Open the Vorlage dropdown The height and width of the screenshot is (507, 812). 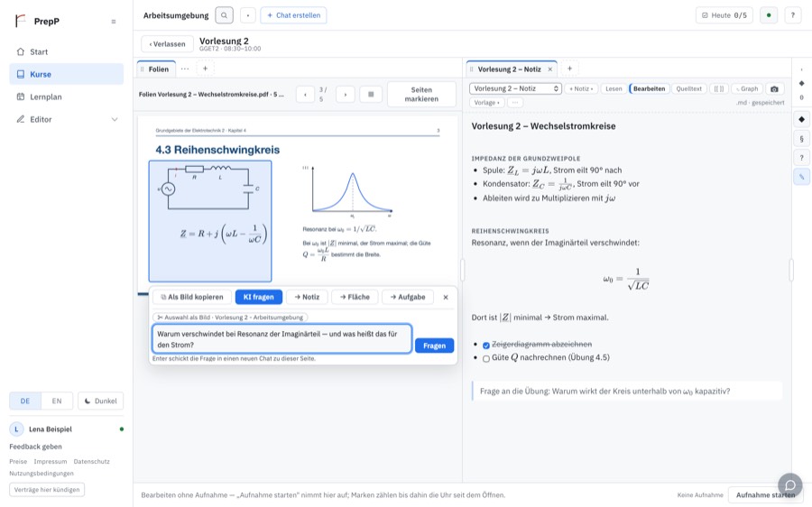coord(487,103)
